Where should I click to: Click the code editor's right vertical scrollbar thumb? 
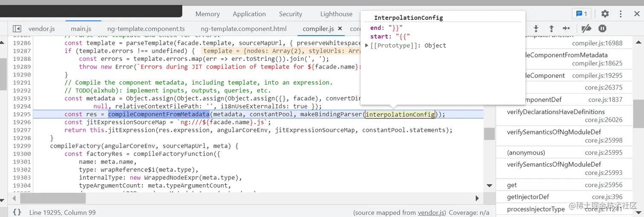tap(490, 134)
